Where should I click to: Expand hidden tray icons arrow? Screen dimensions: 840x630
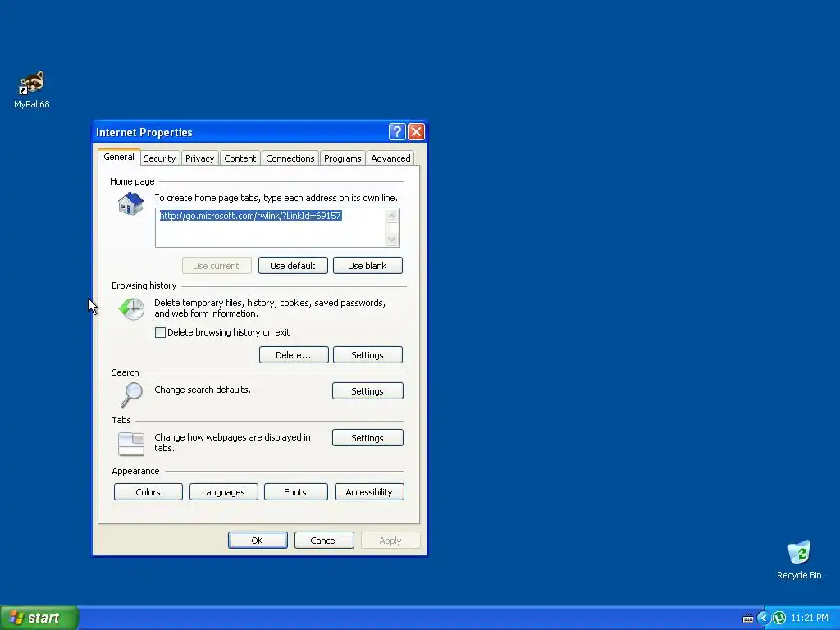(x=763, y=619)
